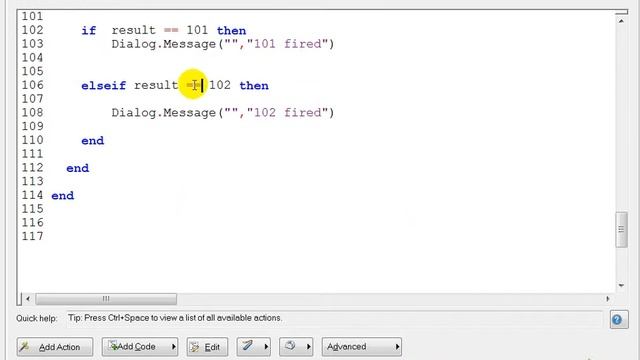Screen dimensions: 640x360
Task: Click Dialog.Message on line 108
Action: click(164, 112)
